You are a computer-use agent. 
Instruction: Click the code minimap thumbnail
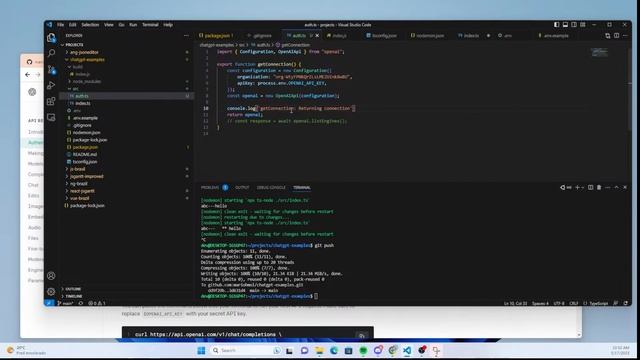599,52
